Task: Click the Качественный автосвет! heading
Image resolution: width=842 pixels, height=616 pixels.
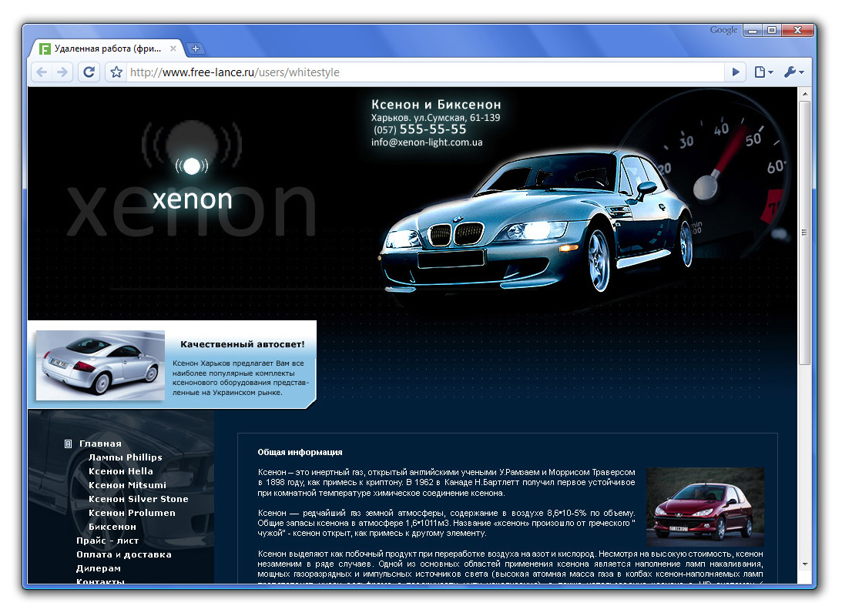Action: tap(242, 344)
